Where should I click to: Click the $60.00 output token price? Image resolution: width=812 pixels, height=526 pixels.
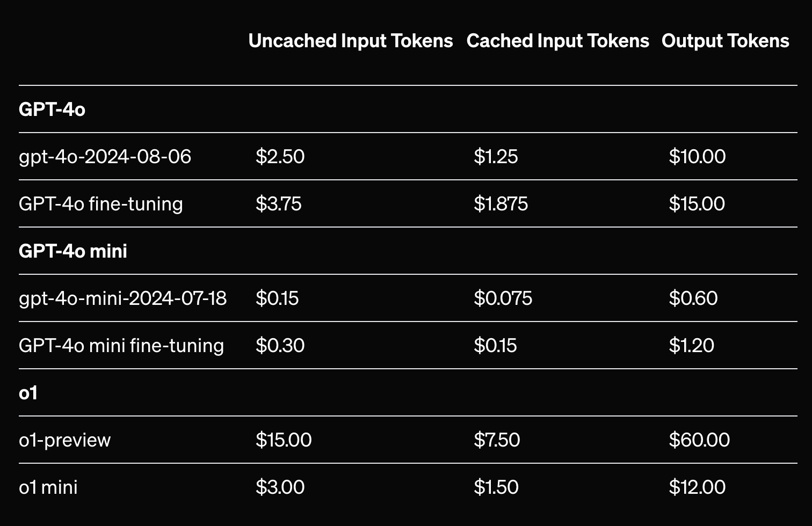coord(699,440)
